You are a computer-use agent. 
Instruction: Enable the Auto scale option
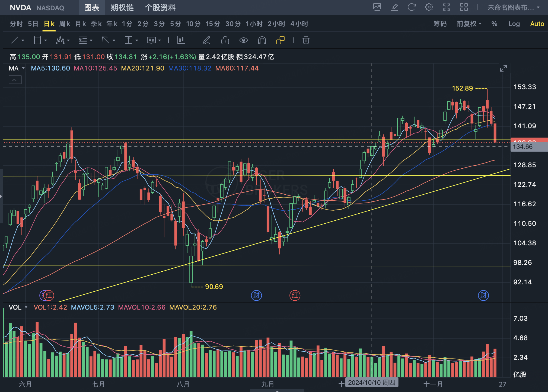click(x=537, y=24)
